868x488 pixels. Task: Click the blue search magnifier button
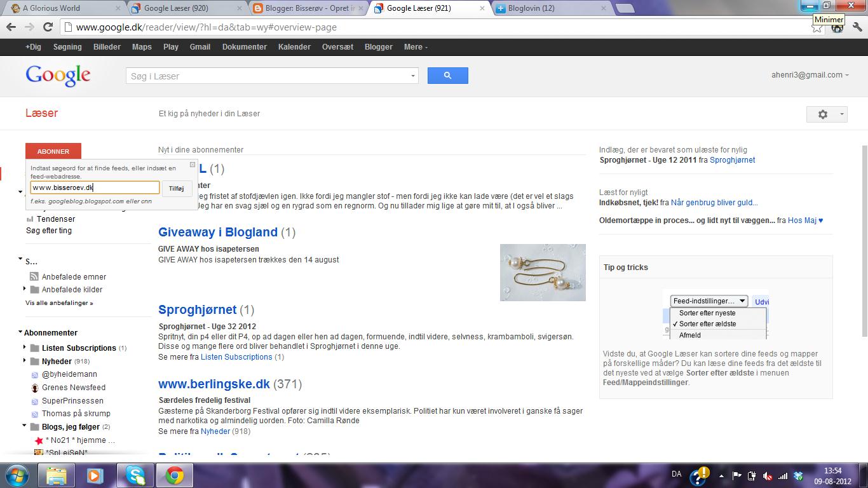[x=447, y=76]
